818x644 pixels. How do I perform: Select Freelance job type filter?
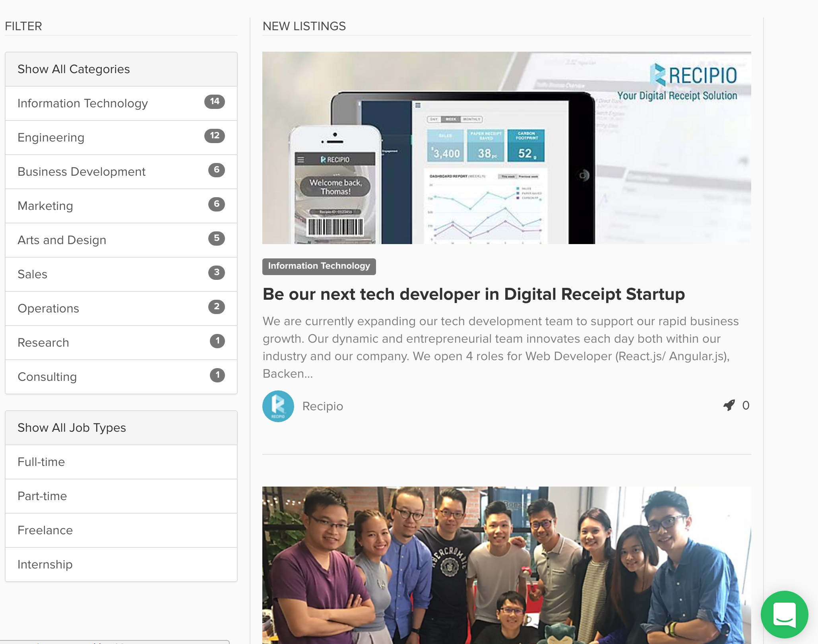point(45,530)
